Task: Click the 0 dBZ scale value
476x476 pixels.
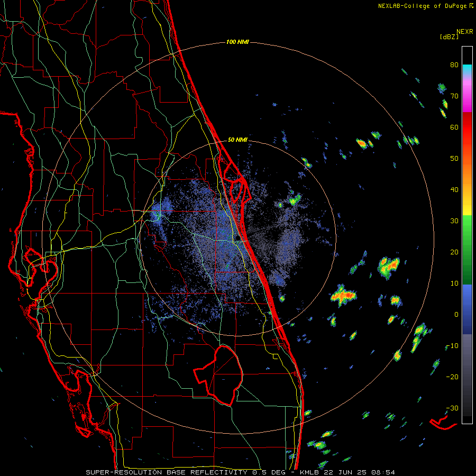Action: 456,315
